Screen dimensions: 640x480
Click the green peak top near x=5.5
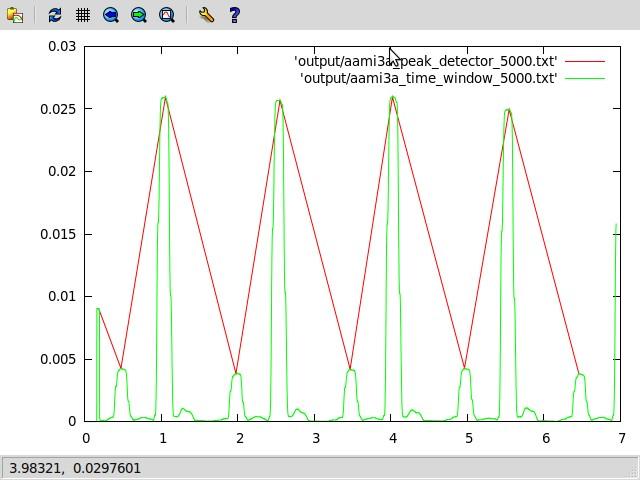point(508,110)
